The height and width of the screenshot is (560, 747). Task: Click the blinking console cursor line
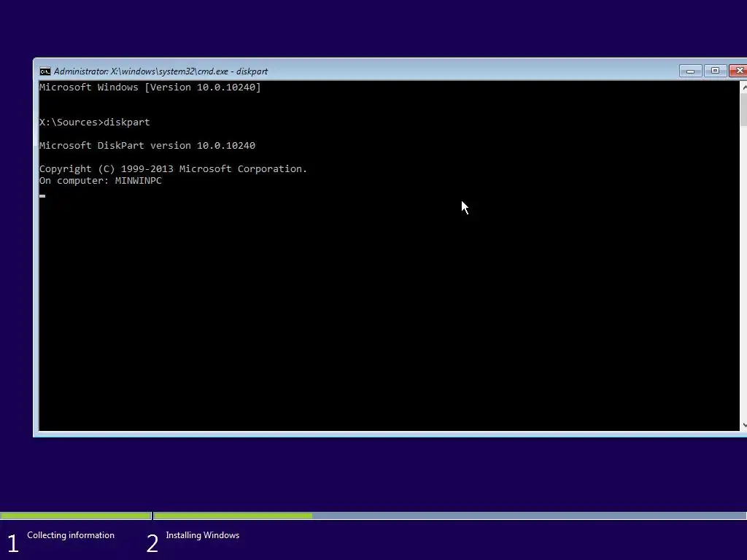coord(42,195)
